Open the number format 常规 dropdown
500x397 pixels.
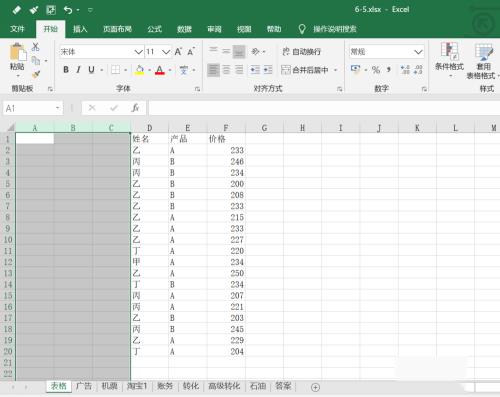pyautogui.click(x=418, y=52)
